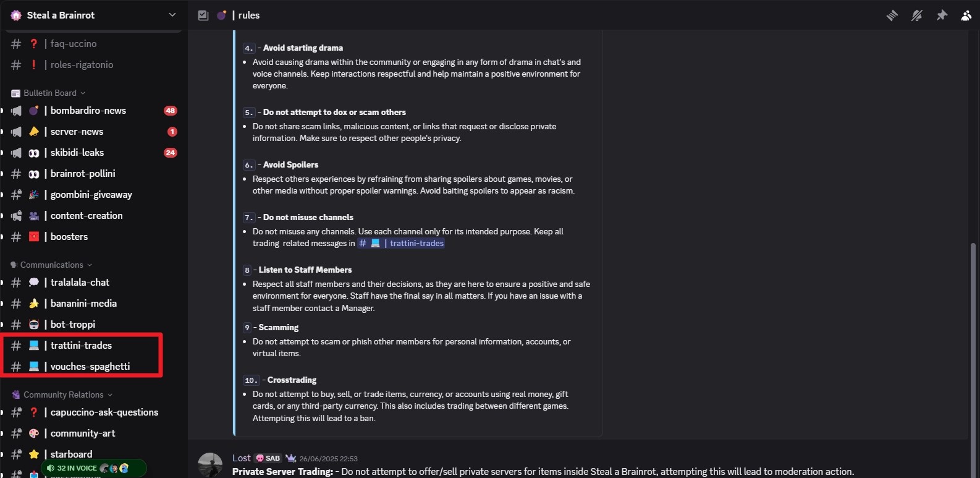Collapse the Communications category

pos(52,265)
